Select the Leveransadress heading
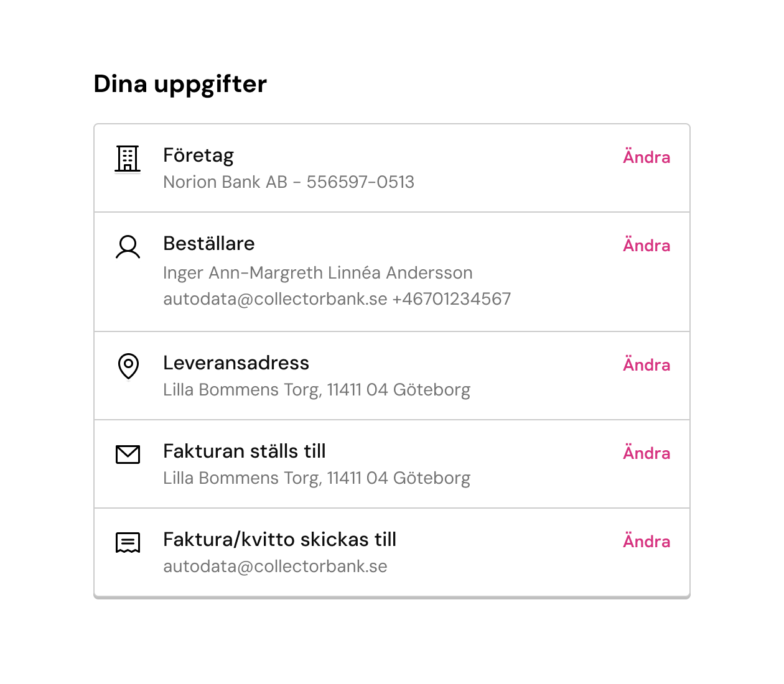The height and width of the screenshot is (684, 784). (236, 363)
